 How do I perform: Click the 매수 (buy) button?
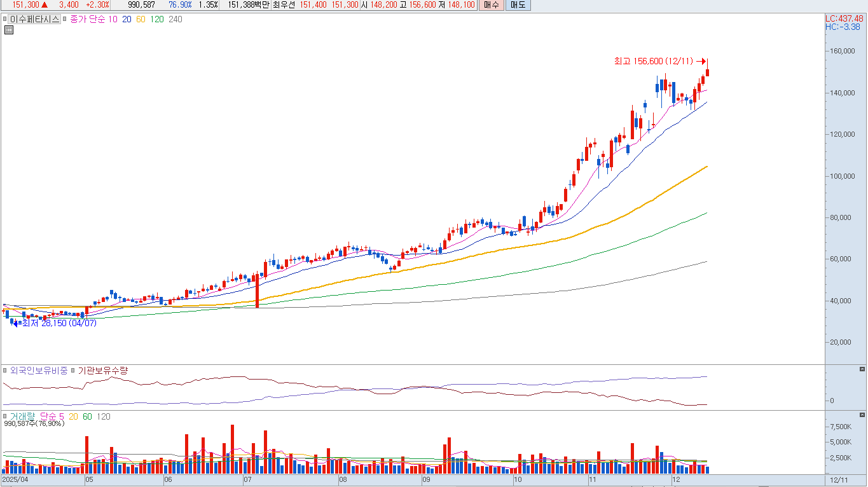(x=490, y=5)
